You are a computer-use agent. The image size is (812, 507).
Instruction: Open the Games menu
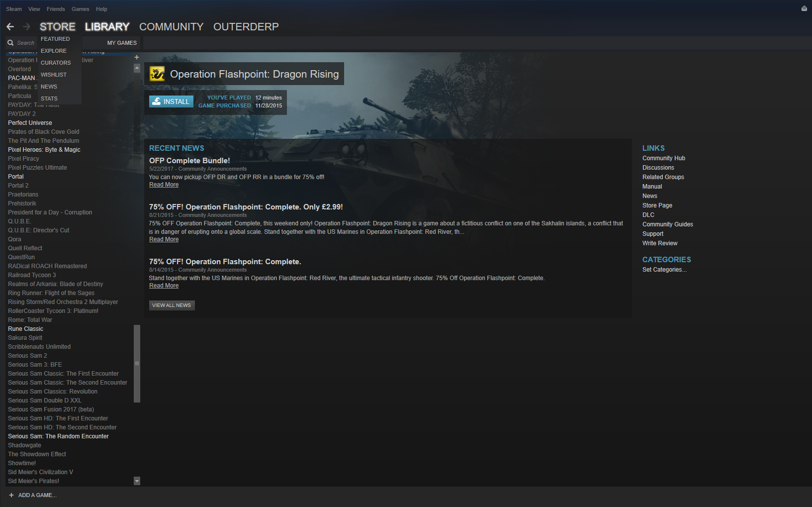(81, 9)
